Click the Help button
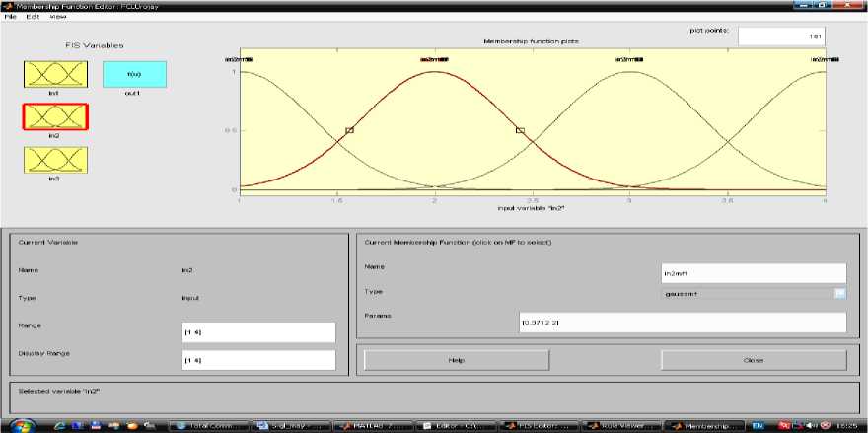868x433 pixels. [456, 360]
